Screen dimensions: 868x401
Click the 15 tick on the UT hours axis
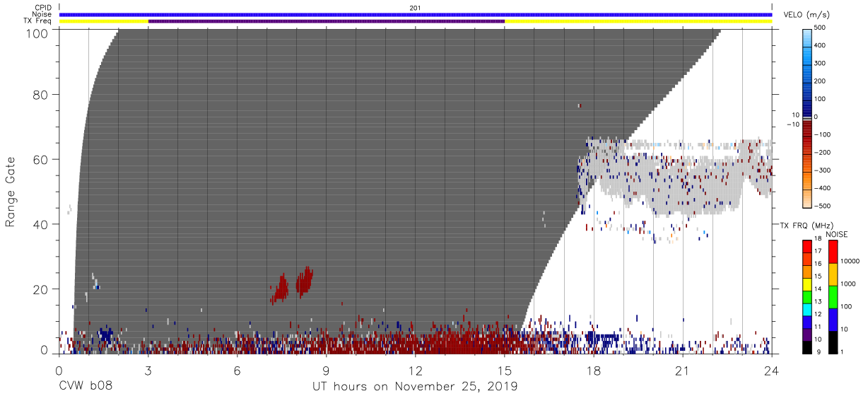(505, 371)
